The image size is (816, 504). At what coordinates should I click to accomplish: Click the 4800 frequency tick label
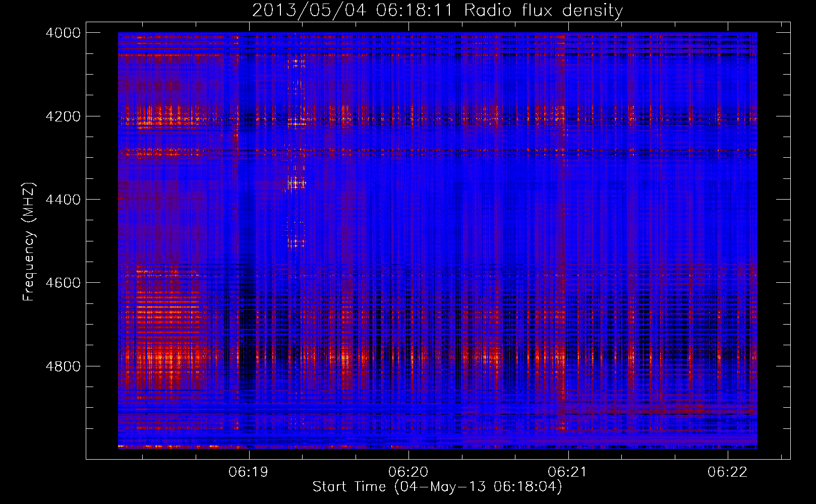click(x=63, y=366)
